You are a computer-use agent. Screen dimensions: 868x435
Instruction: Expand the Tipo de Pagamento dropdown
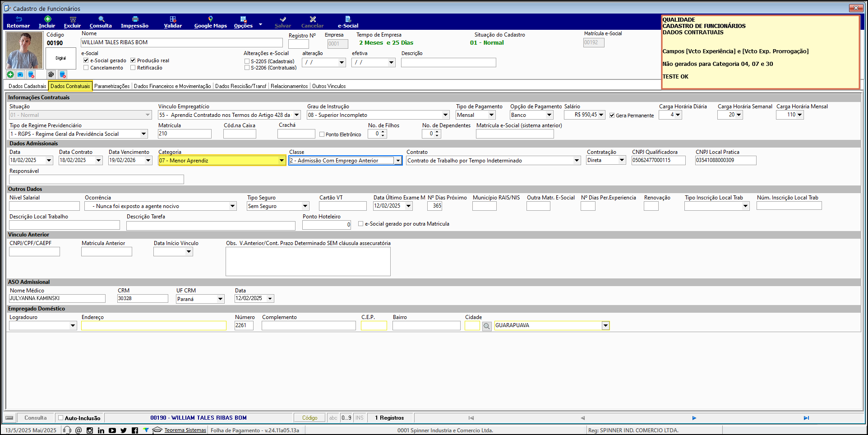point(492,115)
